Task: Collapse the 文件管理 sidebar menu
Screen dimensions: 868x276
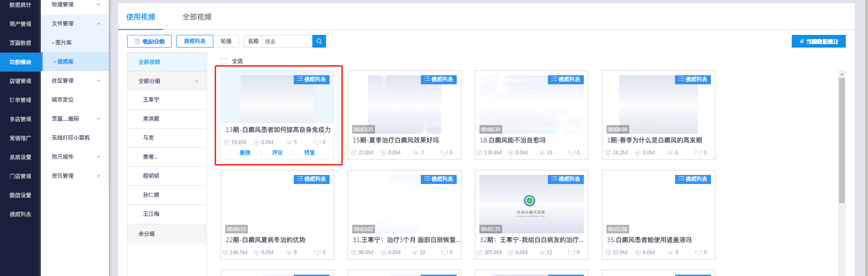Action: tap(99, 24)
